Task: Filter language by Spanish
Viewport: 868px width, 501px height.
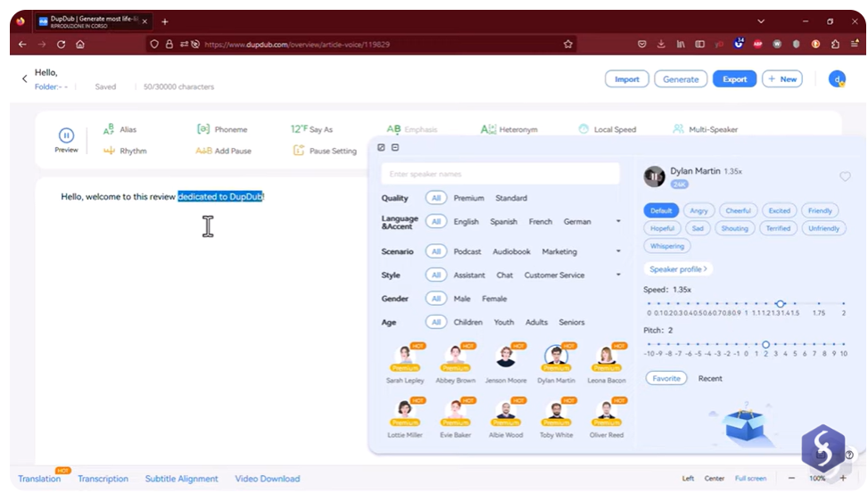Action: [x=503, y=222]
